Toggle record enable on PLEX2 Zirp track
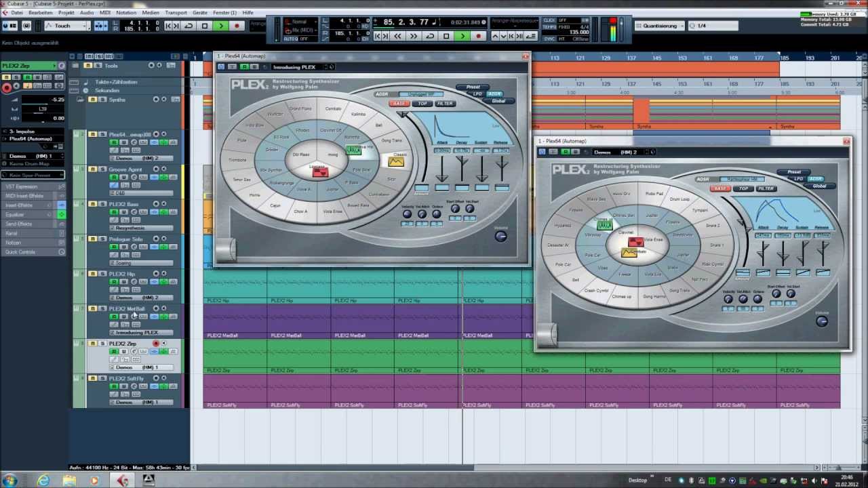This screenshot has height=488, width=868. [x=156, y=344]
